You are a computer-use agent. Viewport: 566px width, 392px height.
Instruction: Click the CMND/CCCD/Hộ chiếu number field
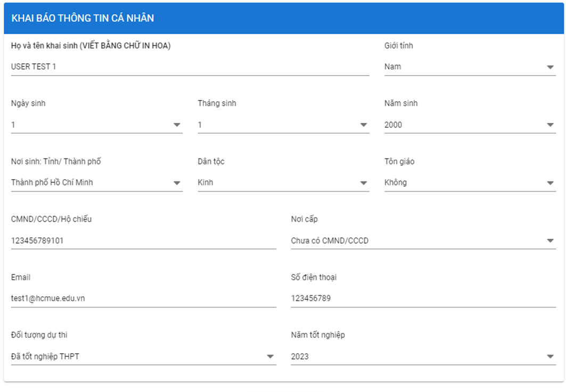click(143, 241)
